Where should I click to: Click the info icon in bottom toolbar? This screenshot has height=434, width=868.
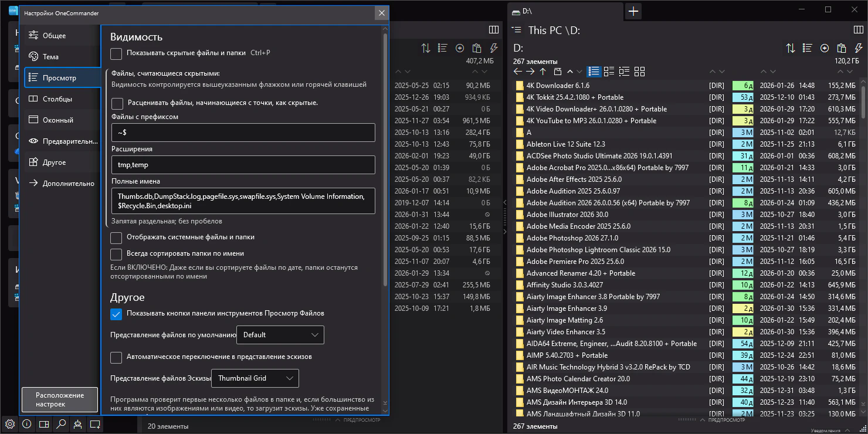pyautogui.click(x=27, y=424)
